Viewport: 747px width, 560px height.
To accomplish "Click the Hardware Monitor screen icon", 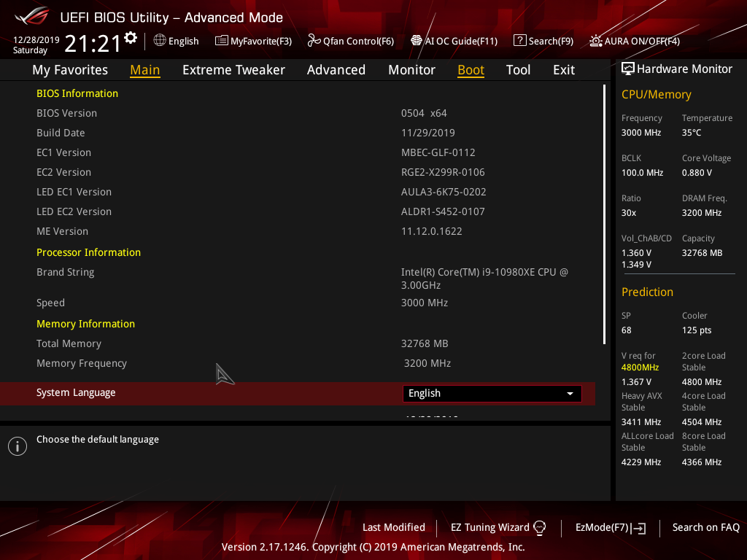I will 628,69.
